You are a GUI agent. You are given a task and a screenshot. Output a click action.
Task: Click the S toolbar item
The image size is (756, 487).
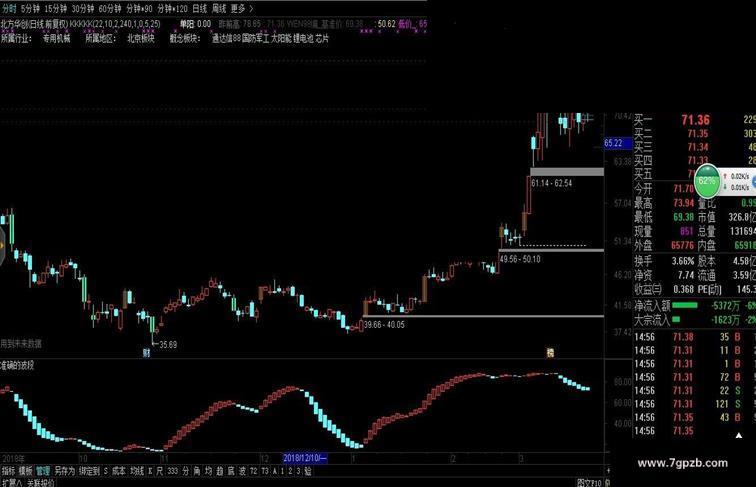106,471
